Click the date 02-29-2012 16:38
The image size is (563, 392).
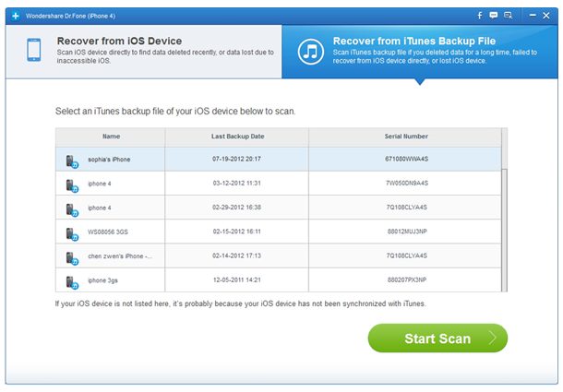(236, 208)
